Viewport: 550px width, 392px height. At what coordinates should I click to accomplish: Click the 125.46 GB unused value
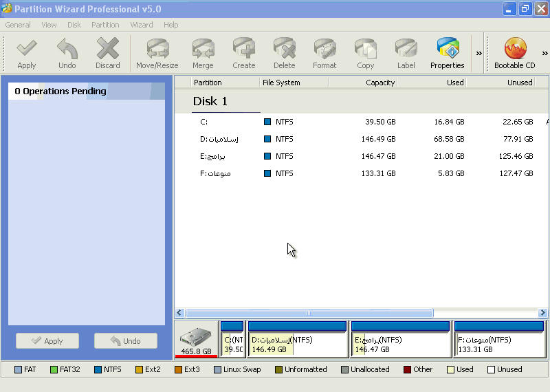click(516, 156)
